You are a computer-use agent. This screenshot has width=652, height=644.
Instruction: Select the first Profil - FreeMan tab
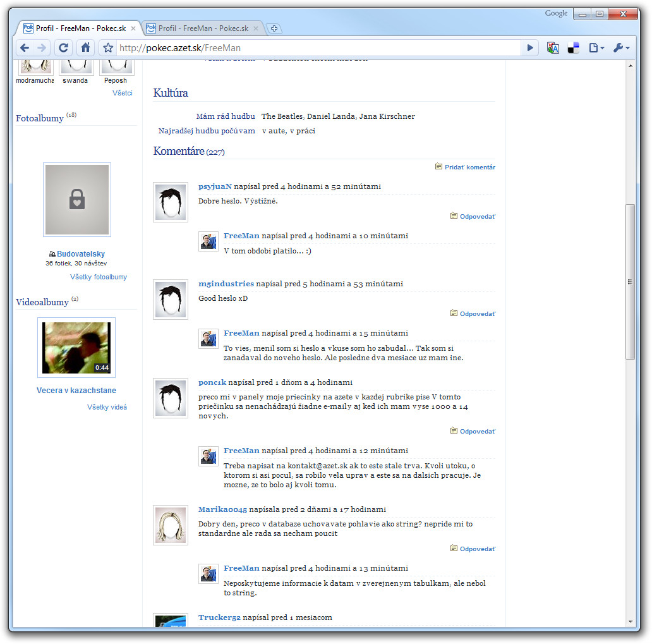(80, 28)
